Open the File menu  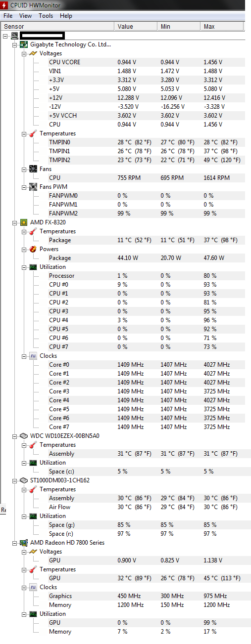pos(8,16)
